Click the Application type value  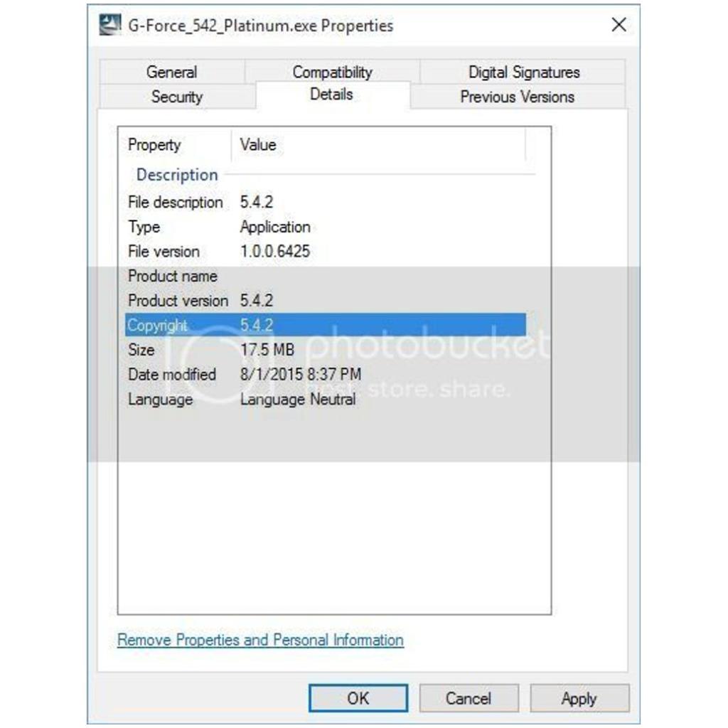click(x=275, y=227)
